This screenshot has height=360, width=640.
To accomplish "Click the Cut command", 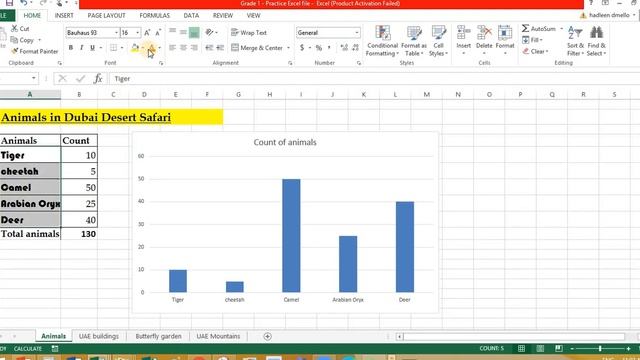I will 20,29.
